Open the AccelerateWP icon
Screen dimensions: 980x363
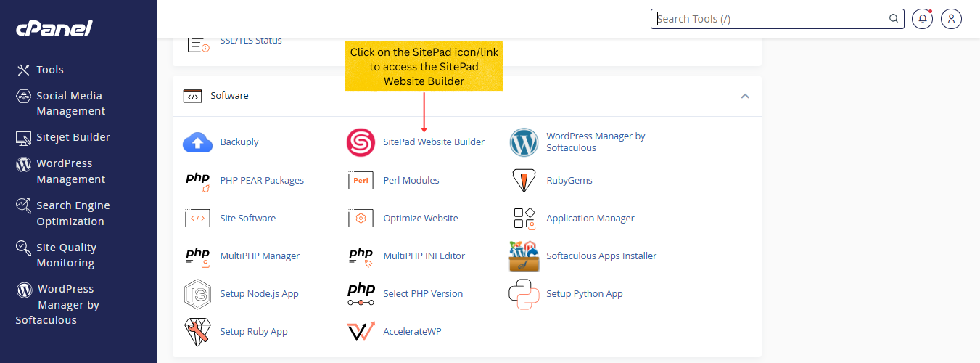coord(361,331)
